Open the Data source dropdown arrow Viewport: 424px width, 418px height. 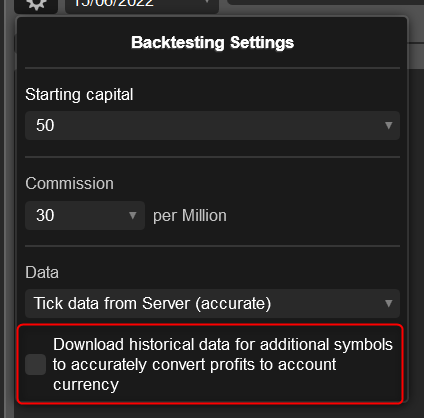pyautogui.click(x=388, y=303)
